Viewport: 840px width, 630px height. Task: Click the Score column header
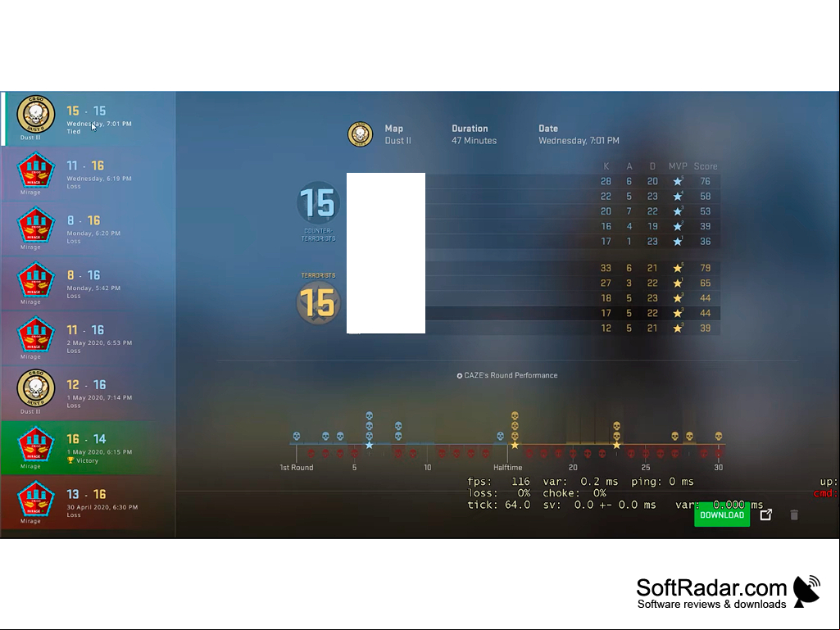point(706,166)
